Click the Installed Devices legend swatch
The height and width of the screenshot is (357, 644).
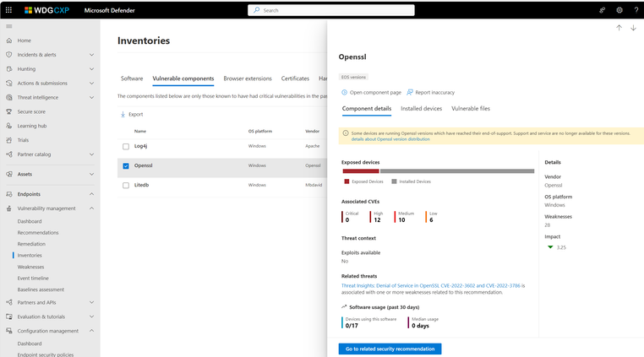pos(395,181)
